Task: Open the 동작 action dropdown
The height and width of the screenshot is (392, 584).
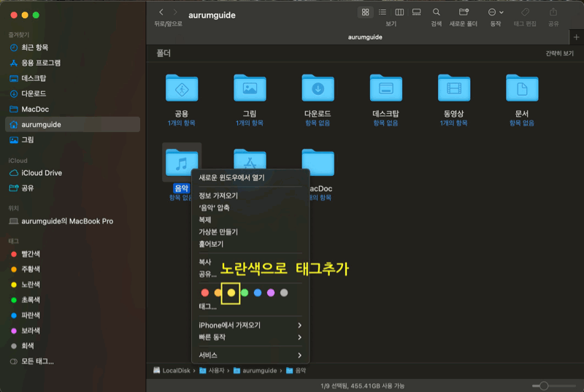Action: pyautogui.click(x=496, y=12)
